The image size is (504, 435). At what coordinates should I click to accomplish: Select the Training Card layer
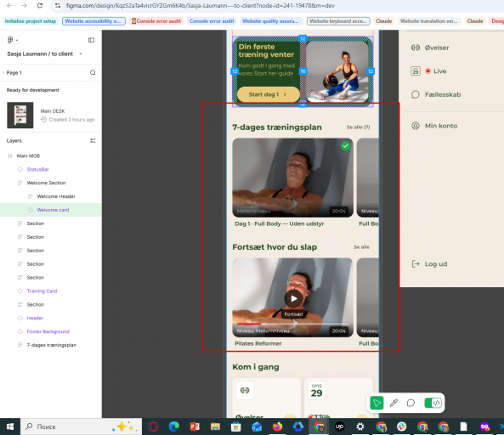point(42,291)
